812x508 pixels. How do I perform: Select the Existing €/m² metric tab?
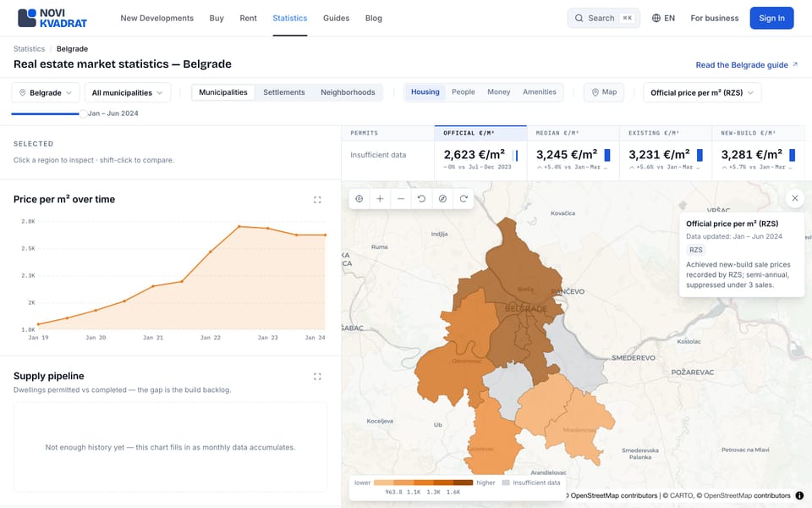tap(666, 152)
